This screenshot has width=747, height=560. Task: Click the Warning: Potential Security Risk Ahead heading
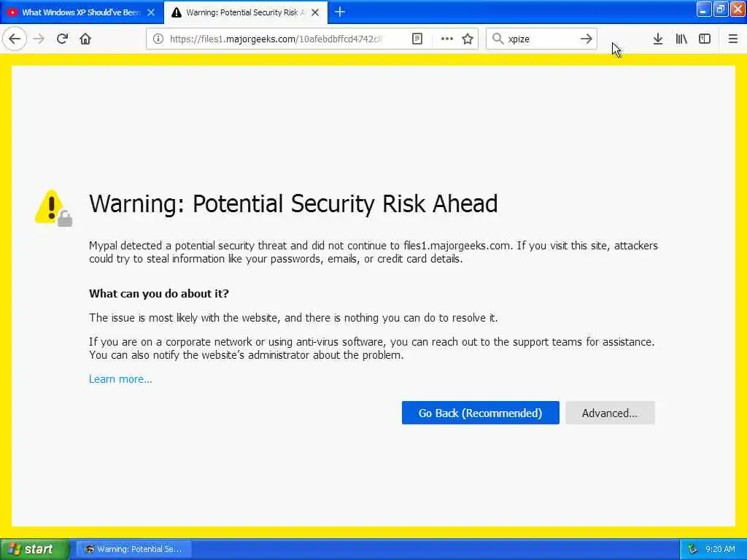(x=293, y=204)
